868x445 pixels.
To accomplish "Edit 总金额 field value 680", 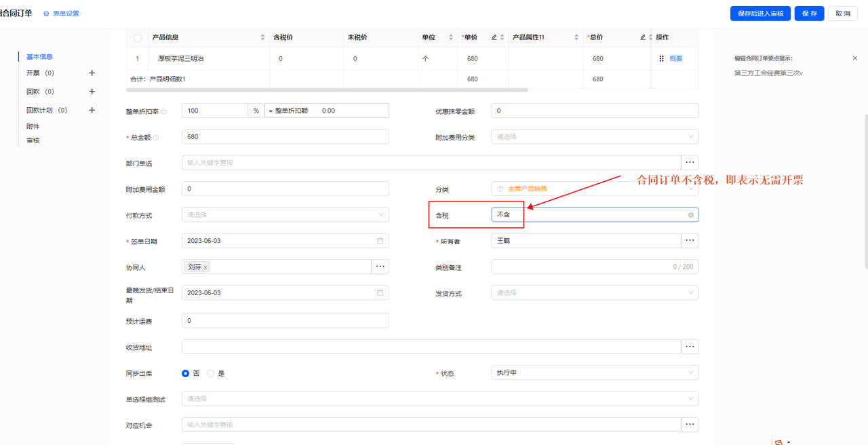I will click(x=285, y=136).
